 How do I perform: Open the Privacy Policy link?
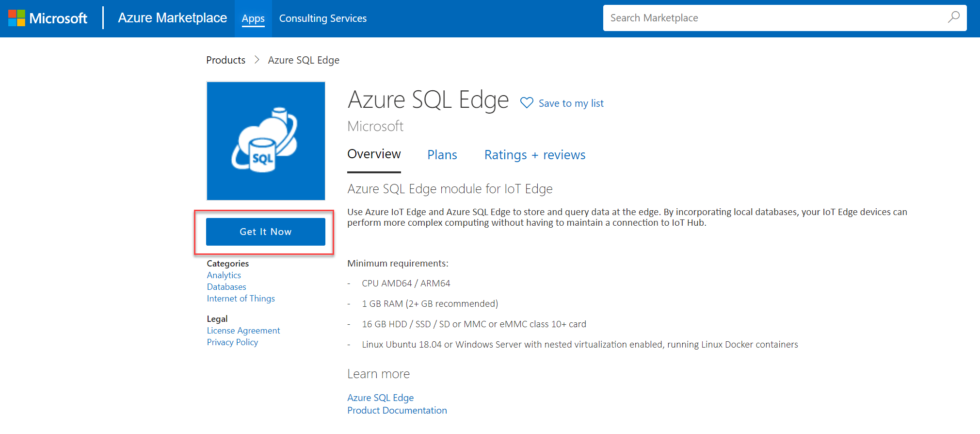pos(232,342)
